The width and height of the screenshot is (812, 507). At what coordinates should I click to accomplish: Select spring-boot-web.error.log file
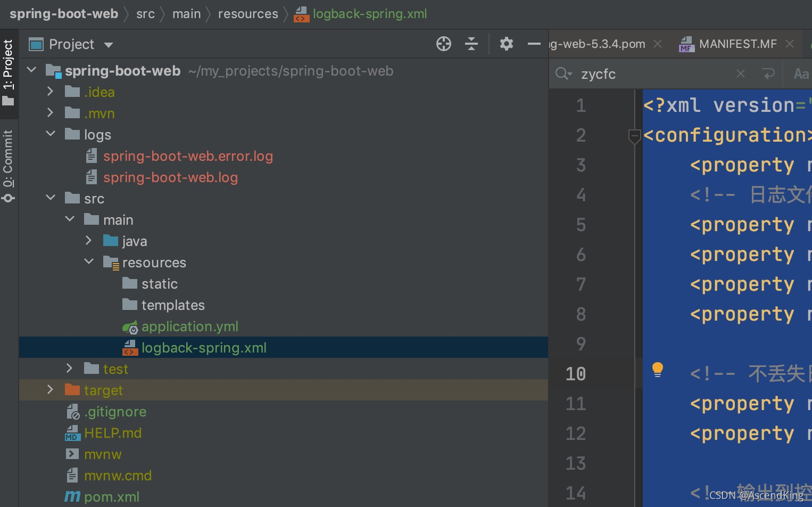click(188, 156)
